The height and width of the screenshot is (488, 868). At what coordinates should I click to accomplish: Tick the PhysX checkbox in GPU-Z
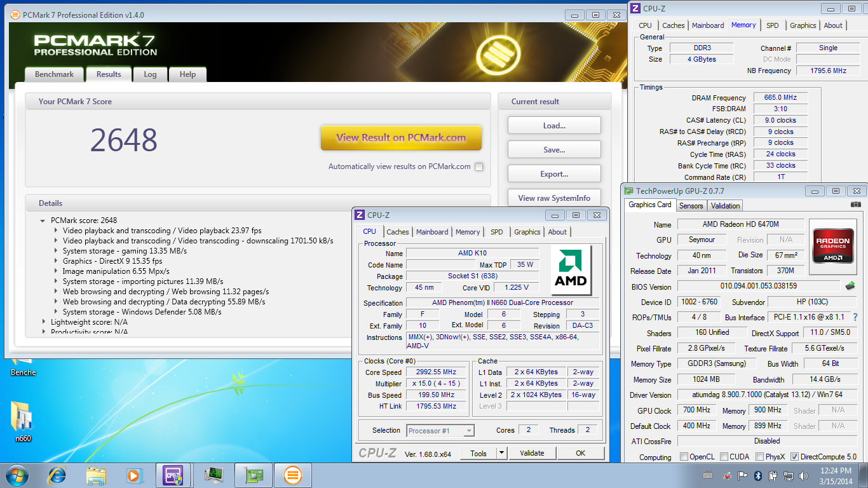coord(759,457)
